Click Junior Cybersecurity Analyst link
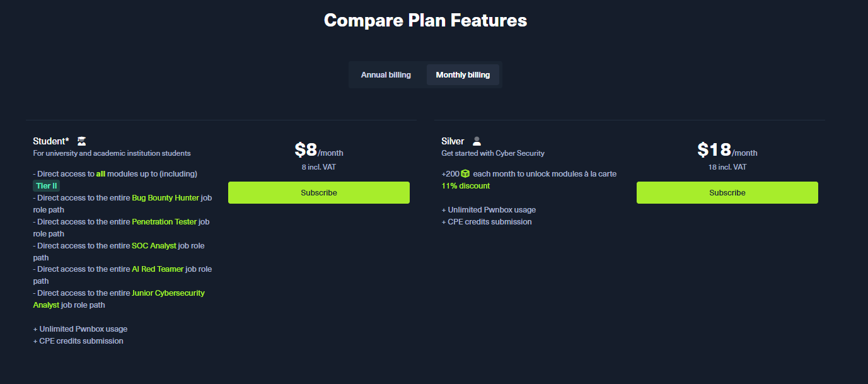 point(168,293)
